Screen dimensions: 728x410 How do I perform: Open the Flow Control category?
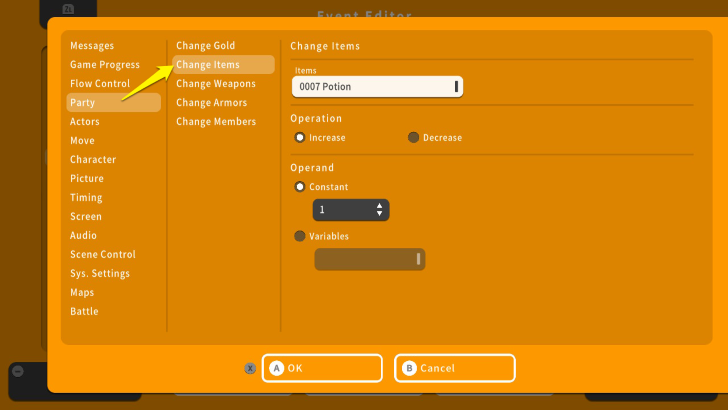tap(100, 84)
